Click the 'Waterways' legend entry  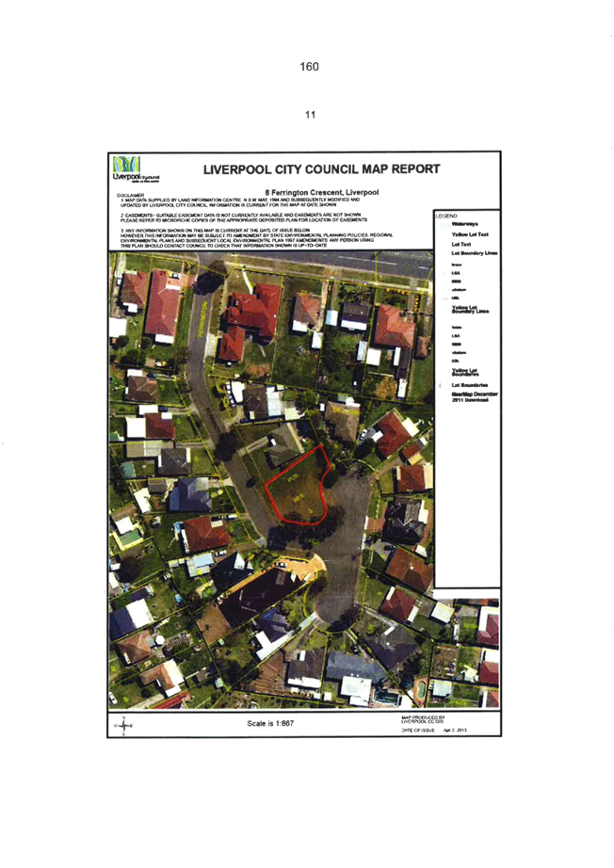pyautogui.click(x=465, y=224)
